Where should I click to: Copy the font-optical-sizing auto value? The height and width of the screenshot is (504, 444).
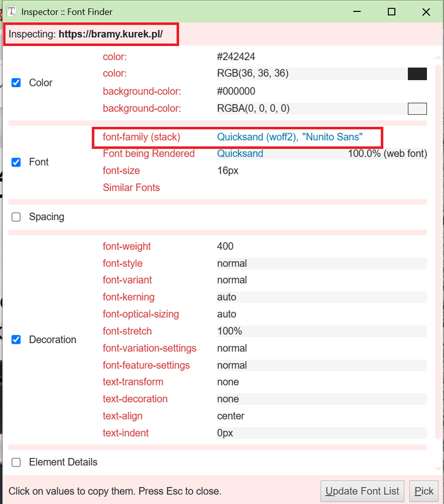[x=226, y=314]
